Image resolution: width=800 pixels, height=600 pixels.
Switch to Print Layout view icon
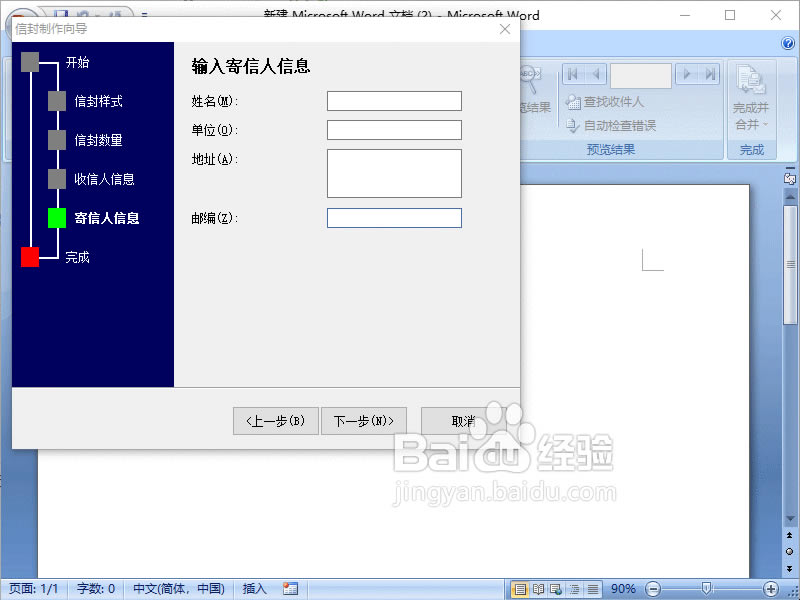[x=519, y=589]
